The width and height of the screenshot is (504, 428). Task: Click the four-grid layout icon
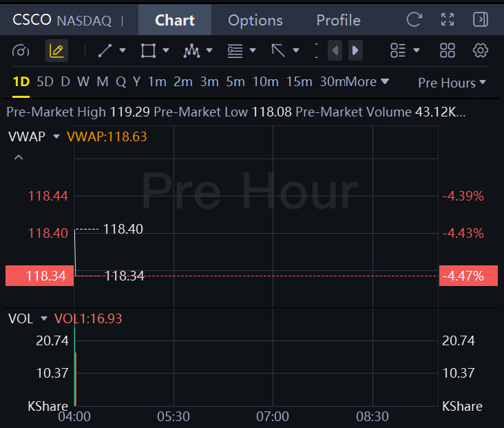click(448, 50)
